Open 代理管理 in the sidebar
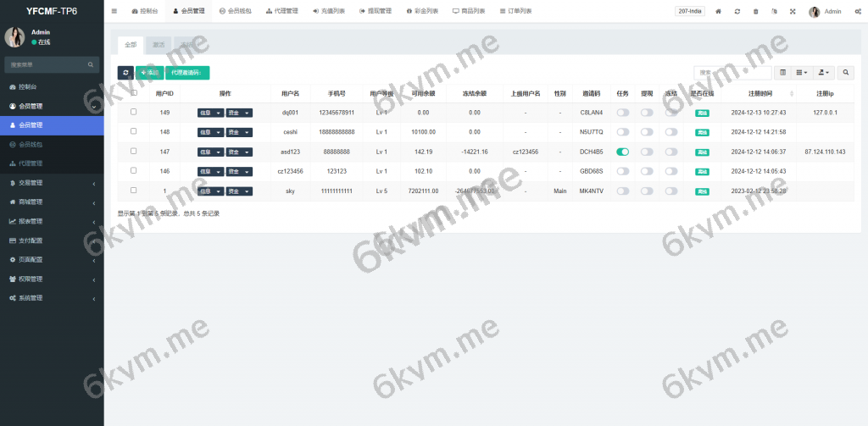 coord(52,163)
